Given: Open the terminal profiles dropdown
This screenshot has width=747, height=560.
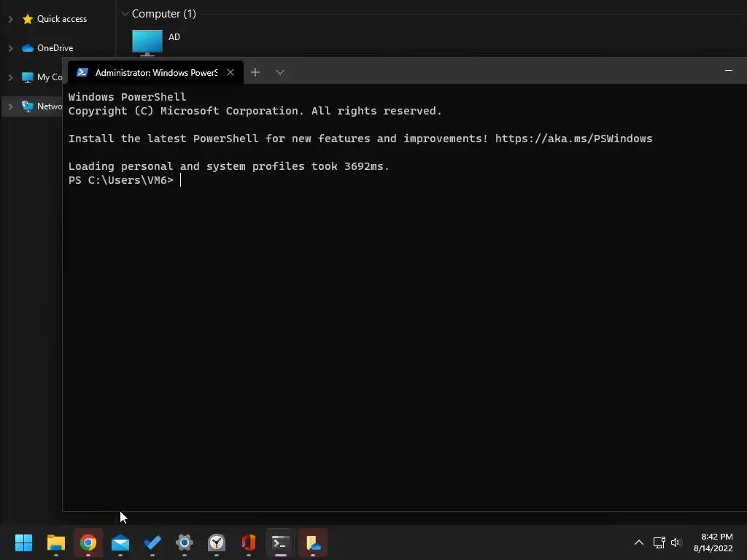Looking at the screenshot, I should point(279,72).
